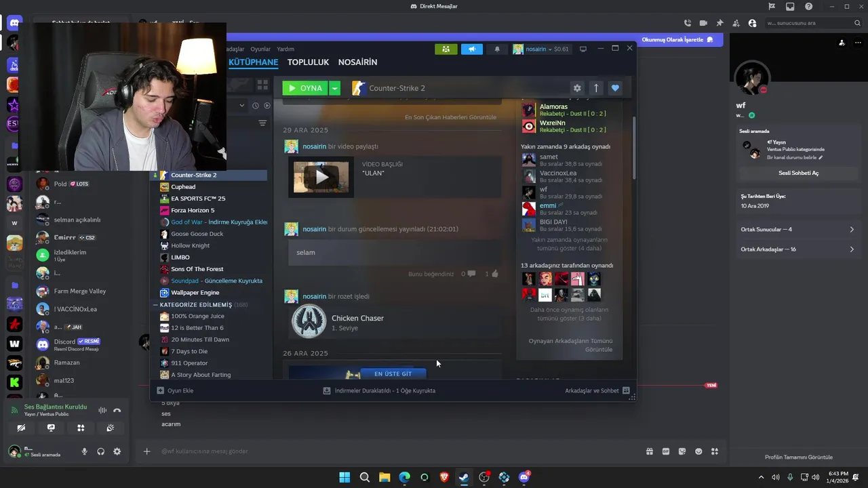Open Discord help question-mark icon
The width and height of the screenshot is (868, 488).
point(808,7)
